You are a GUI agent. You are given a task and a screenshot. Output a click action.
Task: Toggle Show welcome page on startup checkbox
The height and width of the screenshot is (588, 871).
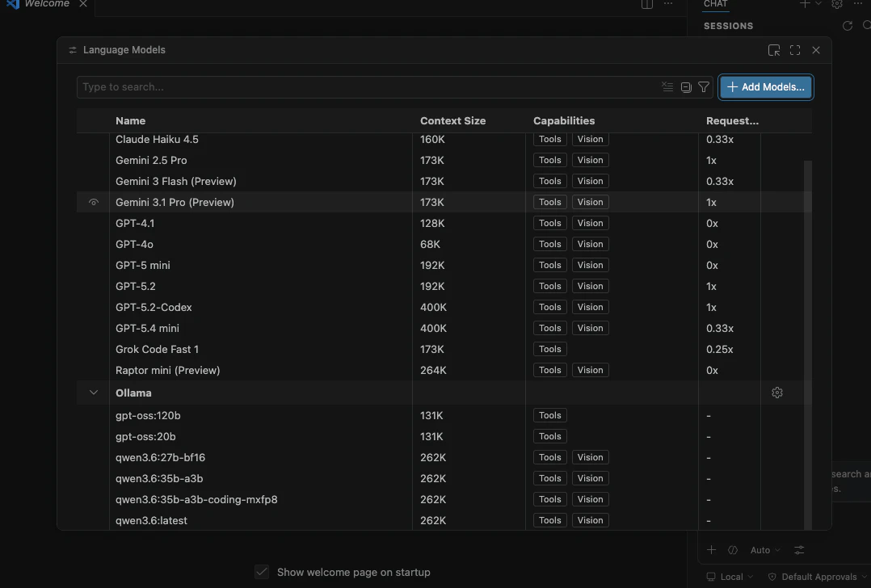(x=262, y=572)
